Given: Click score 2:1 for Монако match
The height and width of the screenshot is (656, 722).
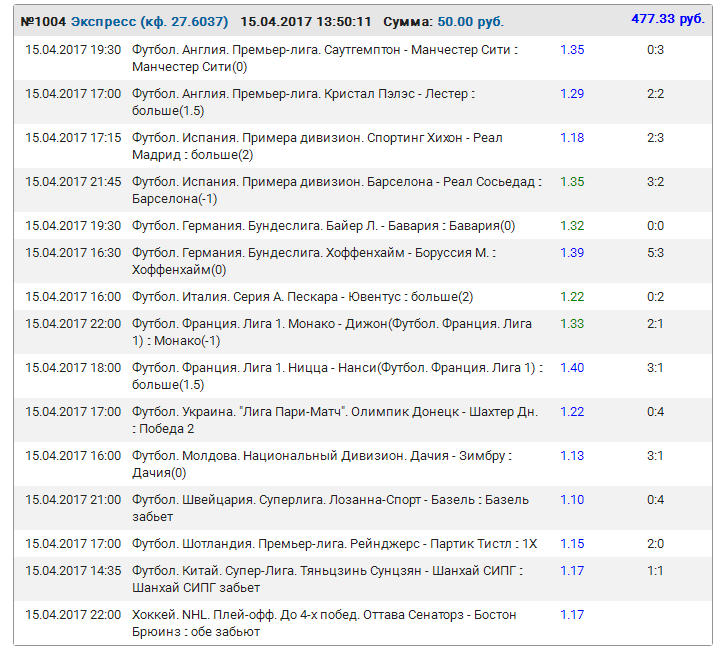Looking at the screenshot, I should pyautogui.click(x=655, y=324).
